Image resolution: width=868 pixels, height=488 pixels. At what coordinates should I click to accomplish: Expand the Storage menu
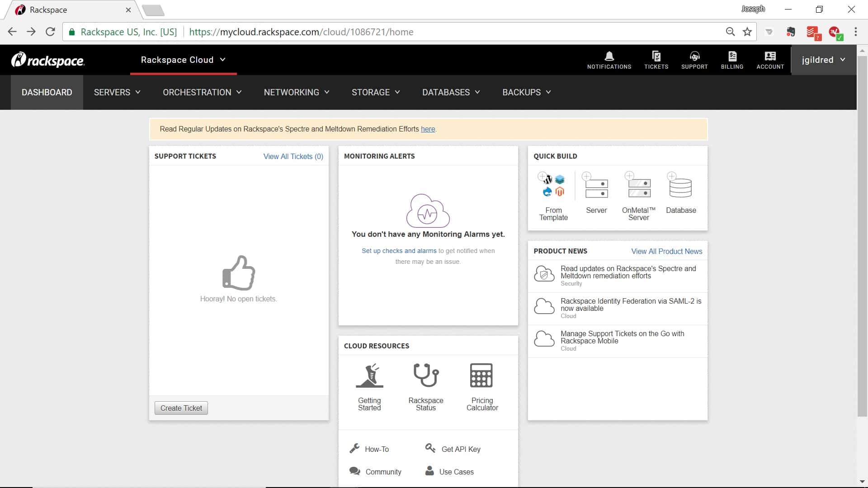[x=376, y=92]
